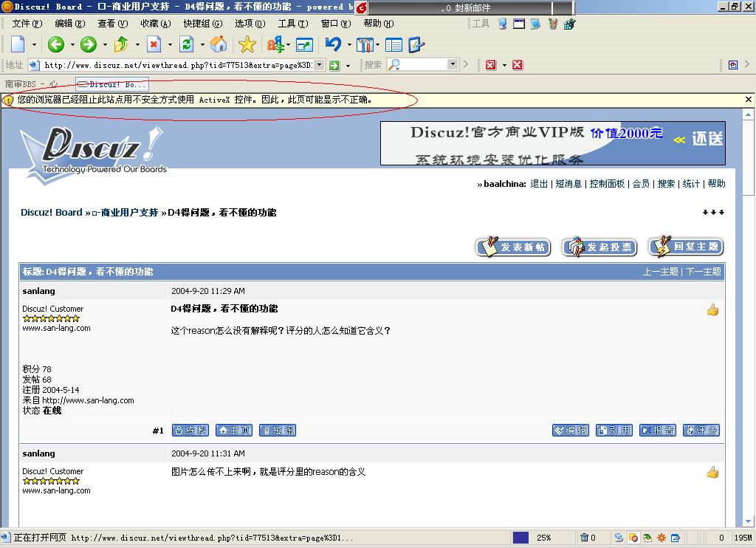Click the 发表新帖 new post button
Screen dimensions: 756x548
tap(513, 247)
